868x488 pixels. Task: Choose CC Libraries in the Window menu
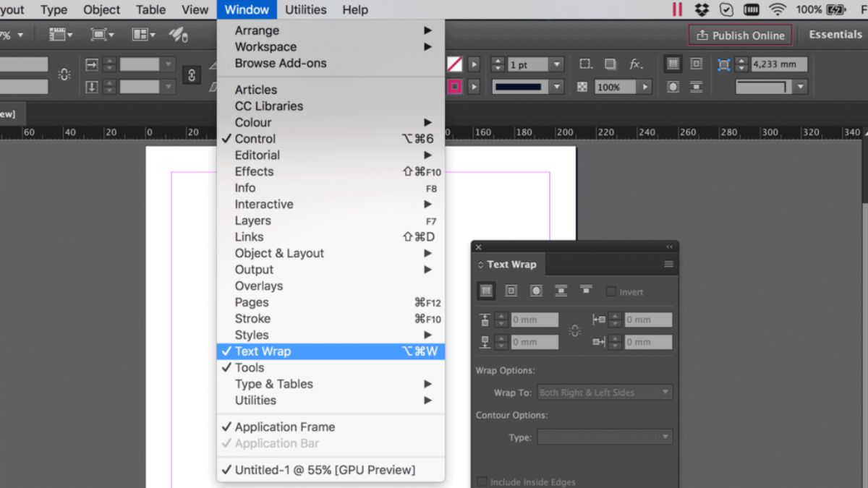[331, 106]
